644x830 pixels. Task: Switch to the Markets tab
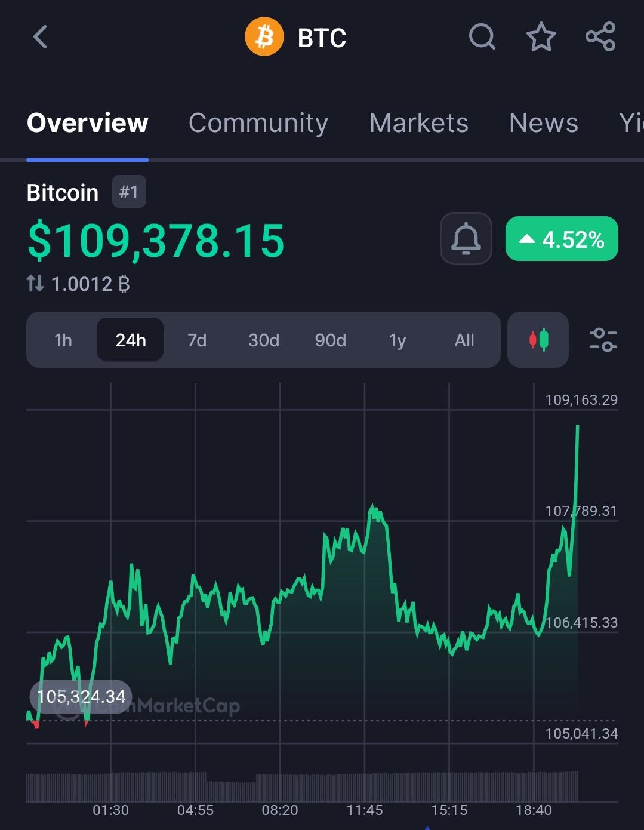[419, 123]
